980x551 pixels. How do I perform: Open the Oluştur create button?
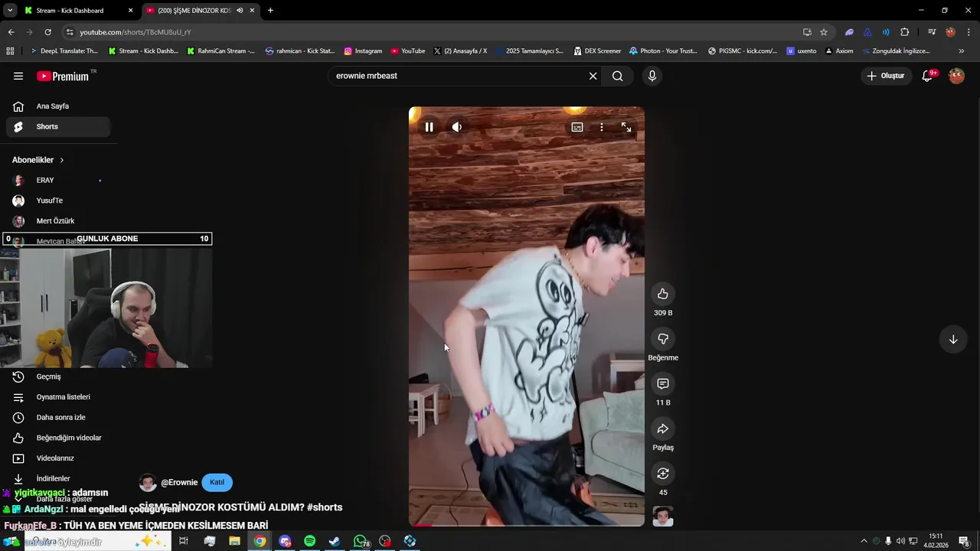click(886, 76)
